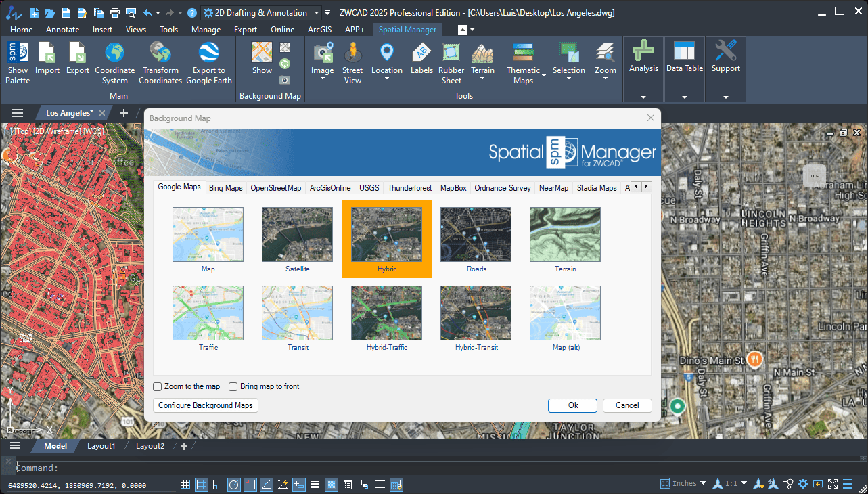Switch to ArcGisOnline tab
This screenshot has width=868, height=494.
[x=330, y=188]
